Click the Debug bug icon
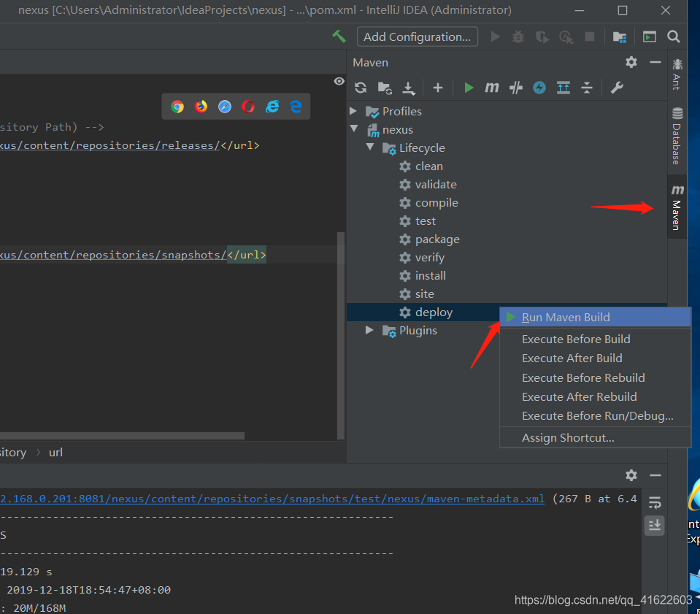Screen dimensions: 700x614 [x=518, y=37]
